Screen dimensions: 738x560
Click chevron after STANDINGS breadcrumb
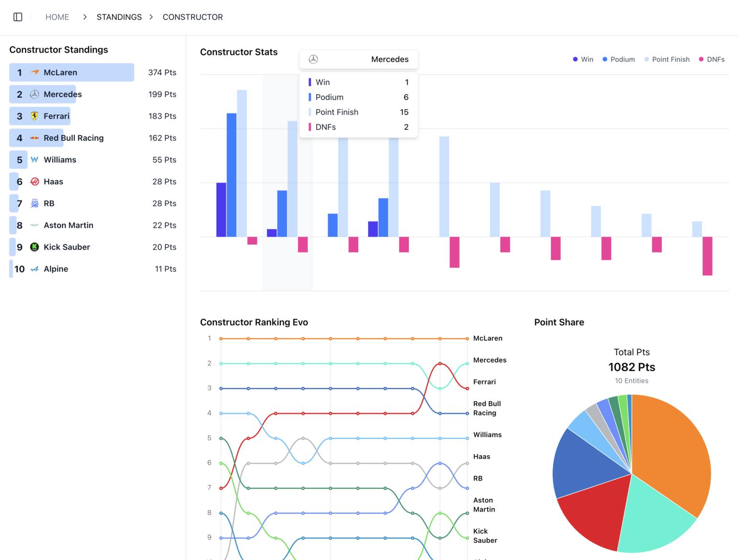(x=151, y=17)
